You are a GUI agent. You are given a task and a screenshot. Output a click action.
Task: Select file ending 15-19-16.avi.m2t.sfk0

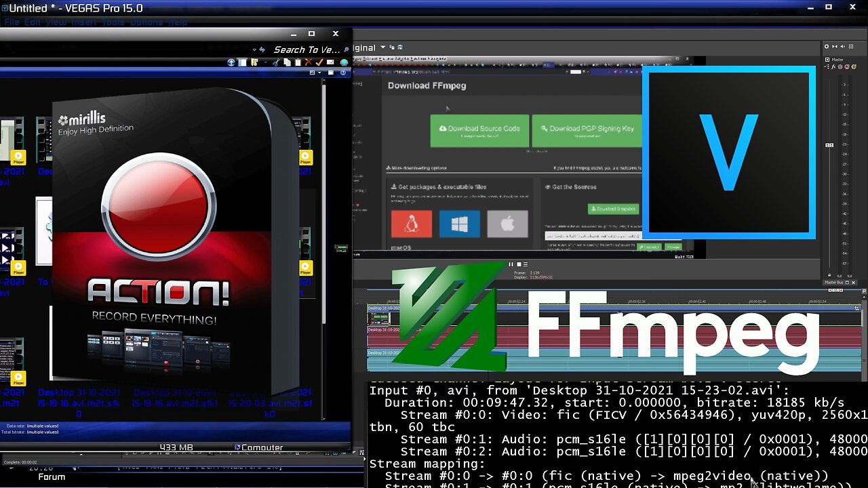(78, 403)
